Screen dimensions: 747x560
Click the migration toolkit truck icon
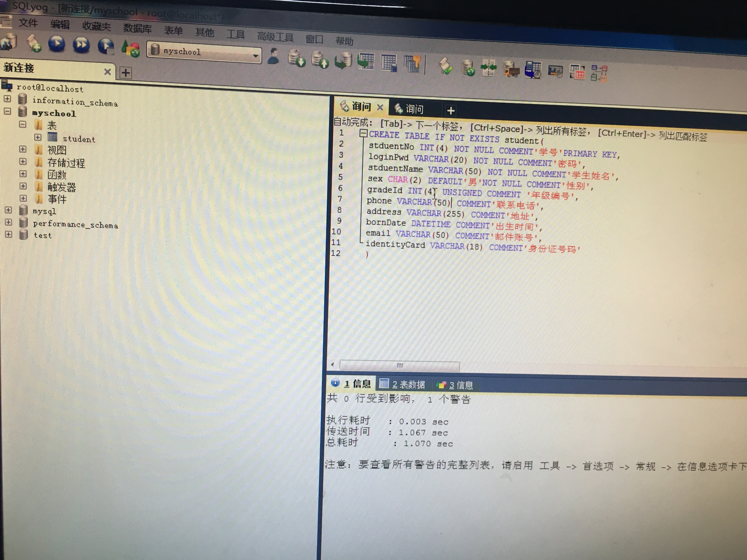[511, 69]
